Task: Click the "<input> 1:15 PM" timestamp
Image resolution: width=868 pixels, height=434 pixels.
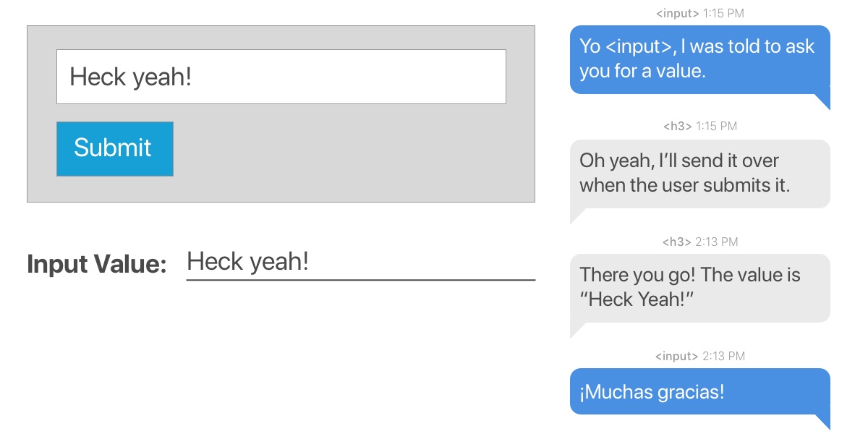Action: [x=699, y=13]
